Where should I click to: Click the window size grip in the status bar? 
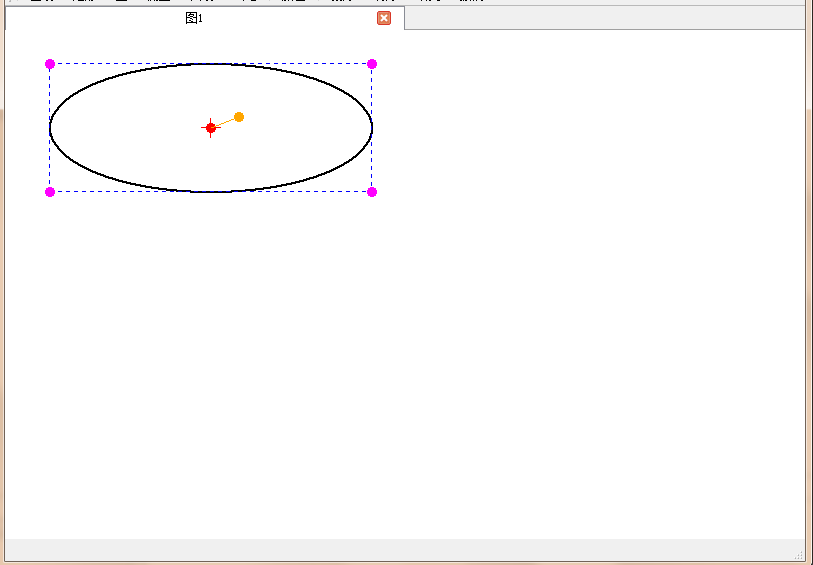pos(799,556)
